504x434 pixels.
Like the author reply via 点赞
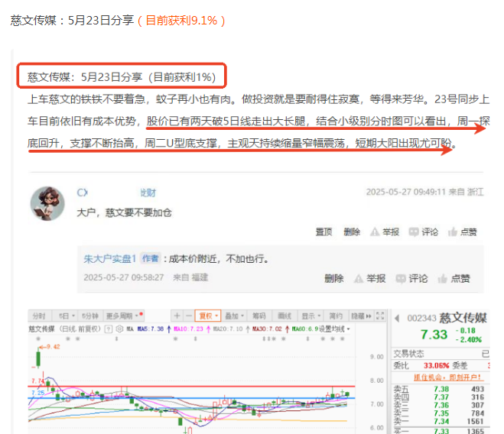[x=454, y=279]
